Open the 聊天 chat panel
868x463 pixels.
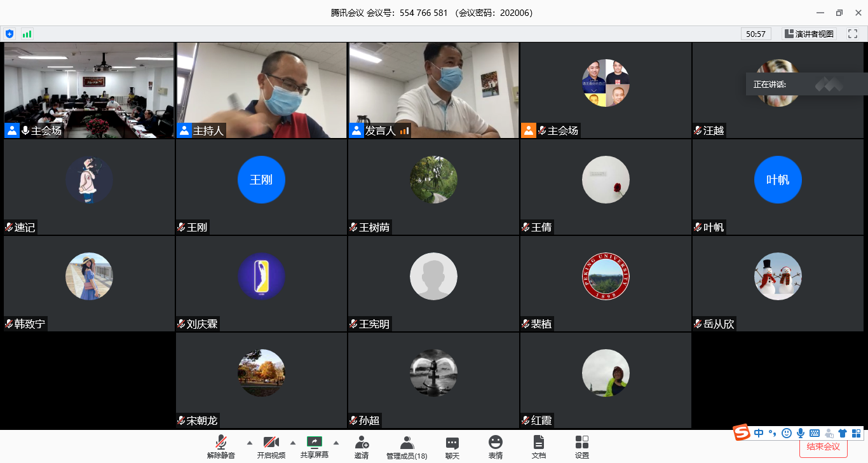point(452,446)
